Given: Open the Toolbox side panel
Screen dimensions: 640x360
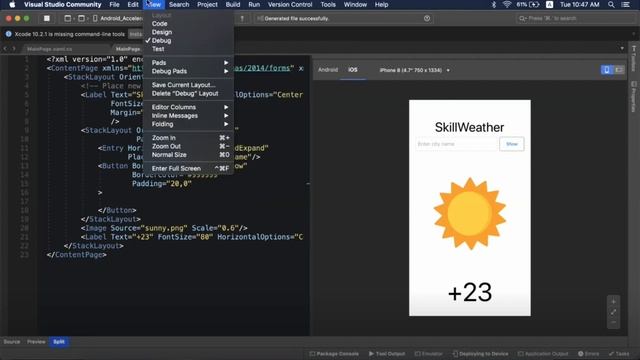Looking at the screenshot, I should pyautogui.click(x=633, y=58).
